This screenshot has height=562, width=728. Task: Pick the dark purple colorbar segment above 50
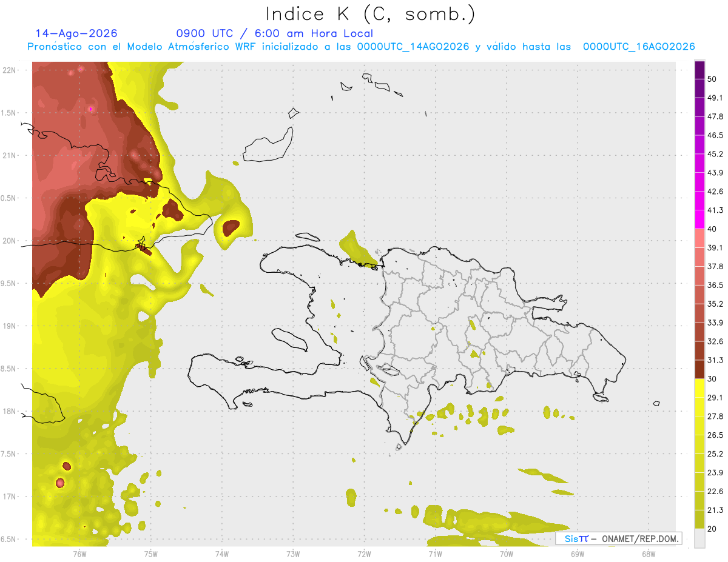pyautogui.click(x=699, y=70)
